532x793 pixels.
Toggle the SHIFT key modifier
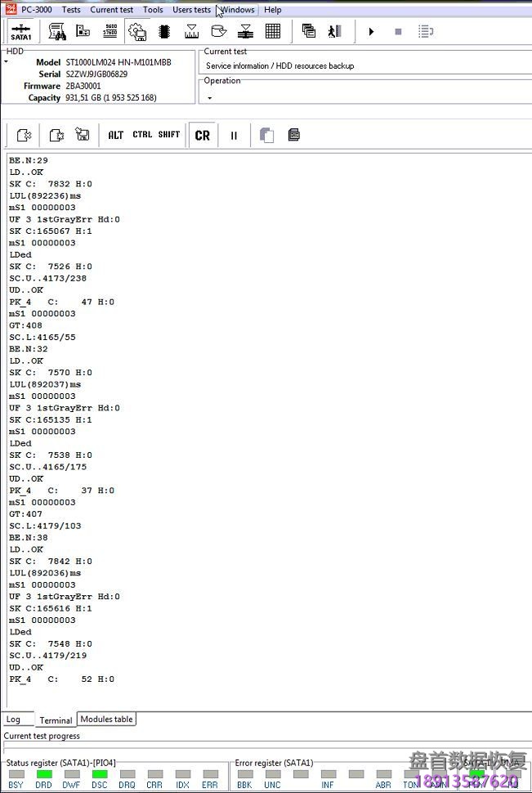coord(169,135)
